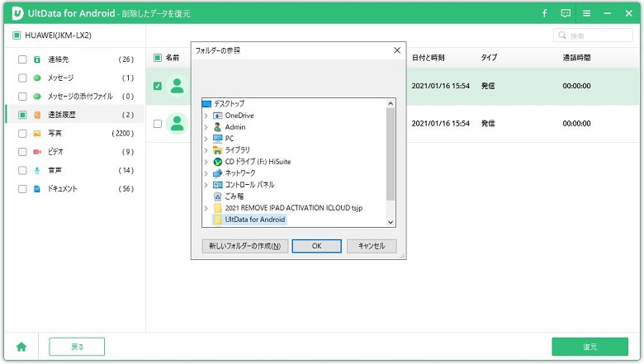Click the green 復元 restore button

(590, 347)
